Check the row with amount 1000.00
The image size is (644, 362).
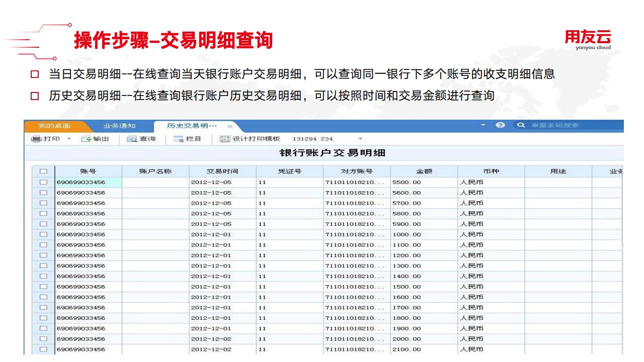point(43,234)
